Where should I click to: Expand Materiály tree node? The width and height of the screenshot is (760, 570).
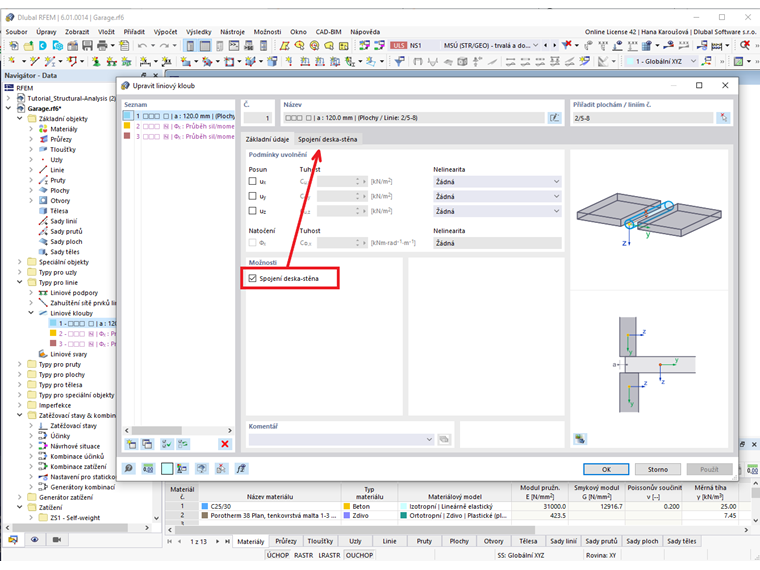point(31,129)
